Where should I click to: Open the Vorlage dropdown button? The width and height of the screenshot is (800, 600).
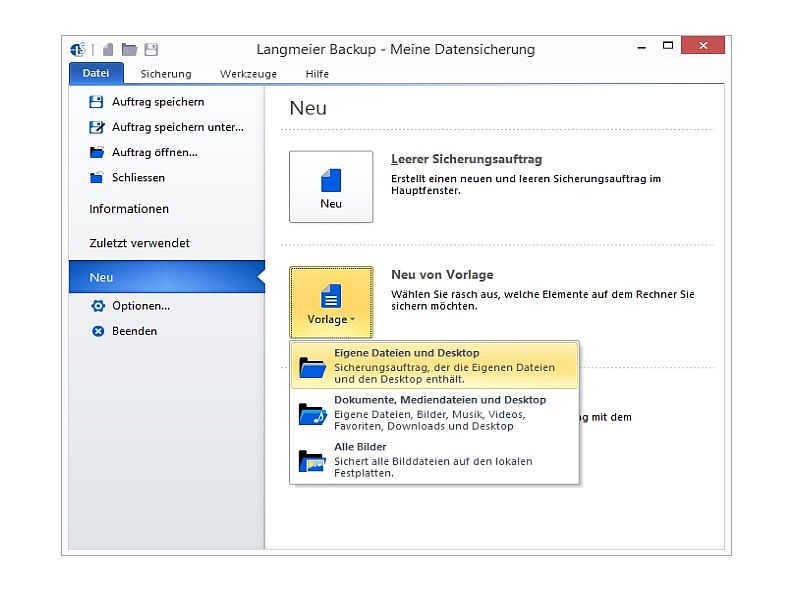point(331,302)
